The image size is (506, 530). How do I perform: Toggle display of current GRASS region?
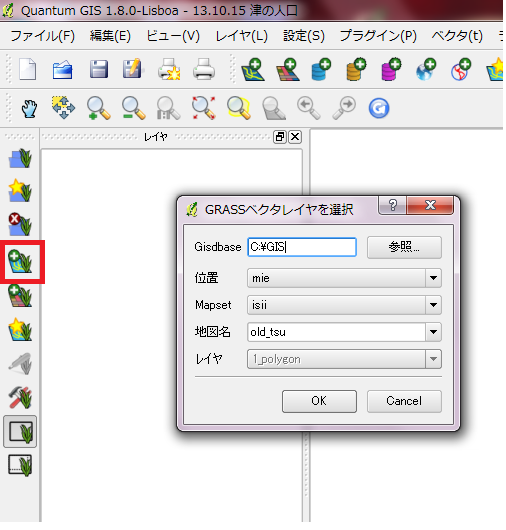(x=20, y=432)
